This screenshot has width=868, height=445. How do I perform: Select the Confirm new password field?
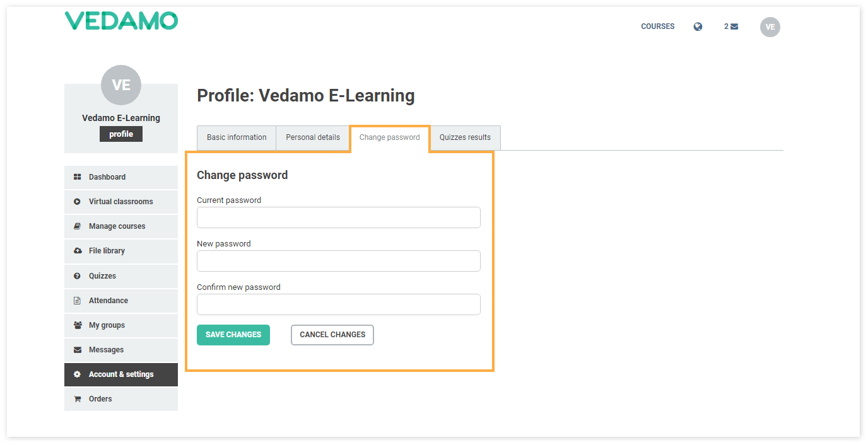click(x=338, y=304)
